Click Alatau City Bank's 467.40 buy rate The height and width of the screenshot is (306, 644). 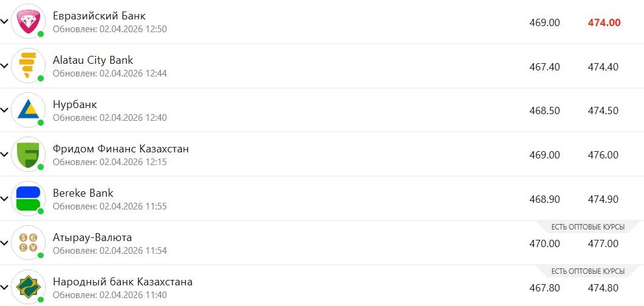point(544,67)
